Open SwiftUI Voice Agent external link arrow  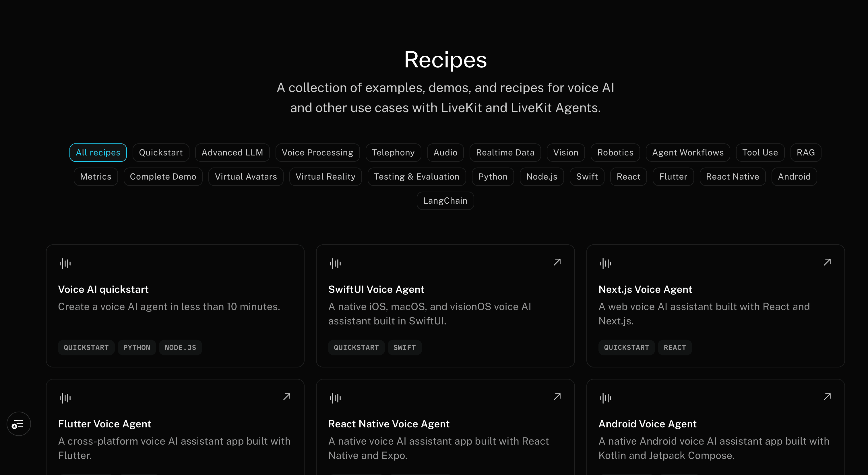[x=557, y=262]
